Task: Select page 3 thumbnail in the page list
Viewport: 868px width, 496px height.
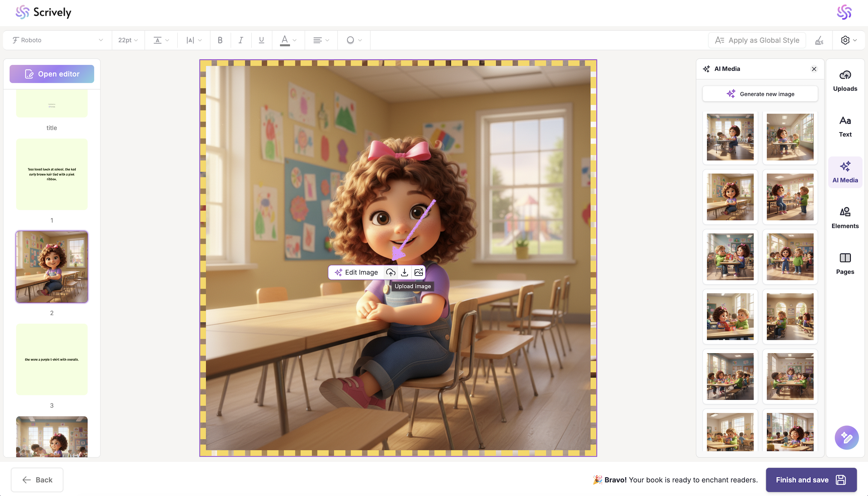Action: tap(52, 359)
